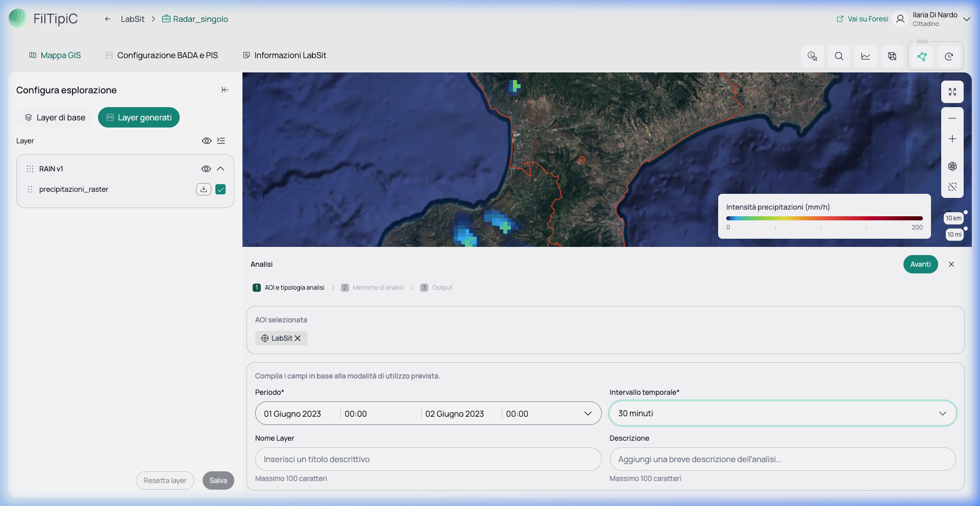This screenshot has height=506, width=980.
Task: Expand the Periodo date range picker
Action: pyautogui.click(x=428, y=413)
